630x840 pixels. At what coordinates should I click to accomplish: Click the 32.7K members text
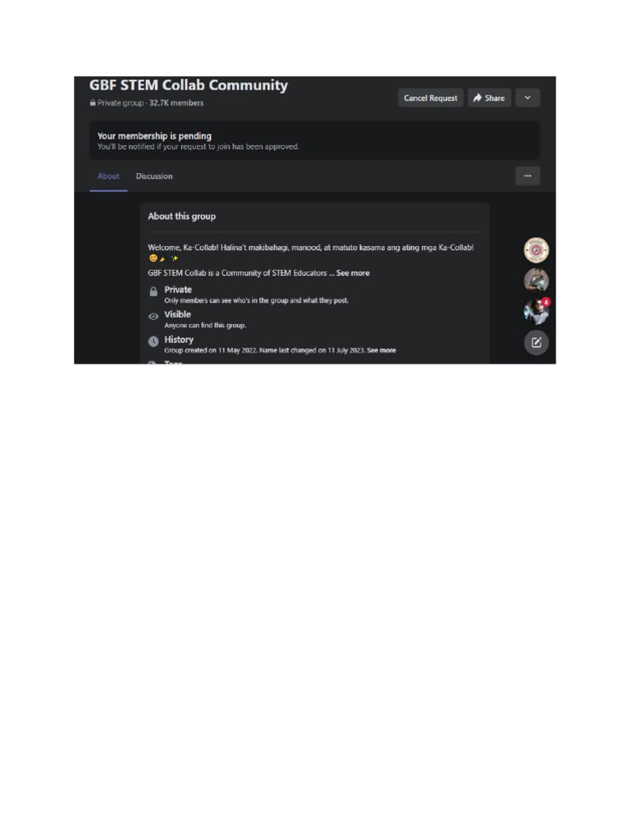(176, 103)
